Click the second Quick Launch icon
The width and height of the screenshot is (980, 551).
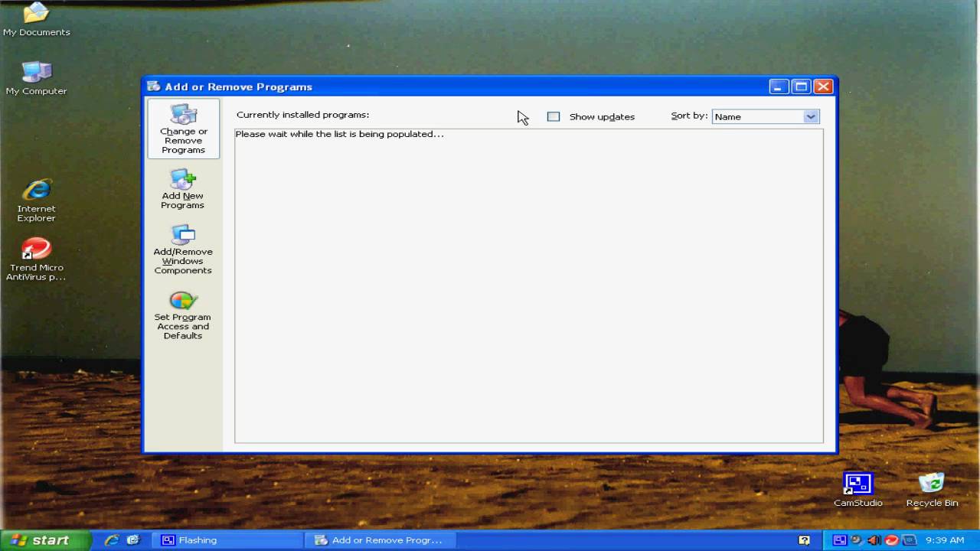pyautogui.click(x=132, y=540)
